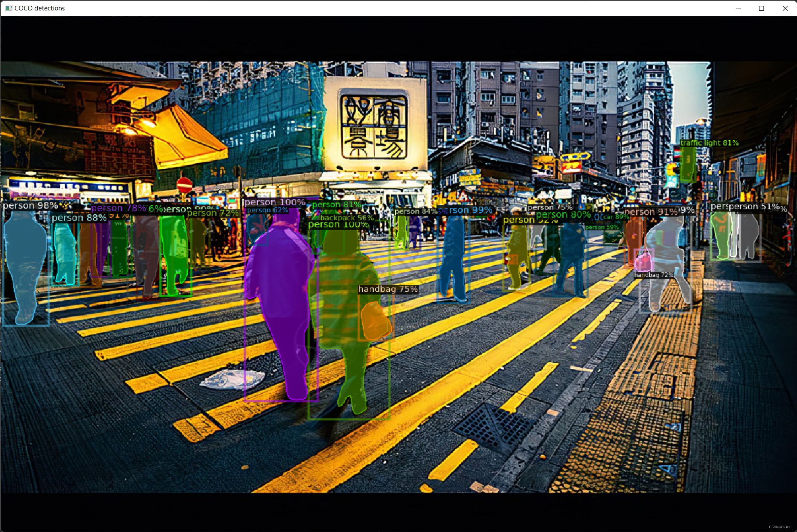The width and height of the screenshot is (797, 532).
Task: Click the "backpack 56%" label
Action: (x=346, y=218)
